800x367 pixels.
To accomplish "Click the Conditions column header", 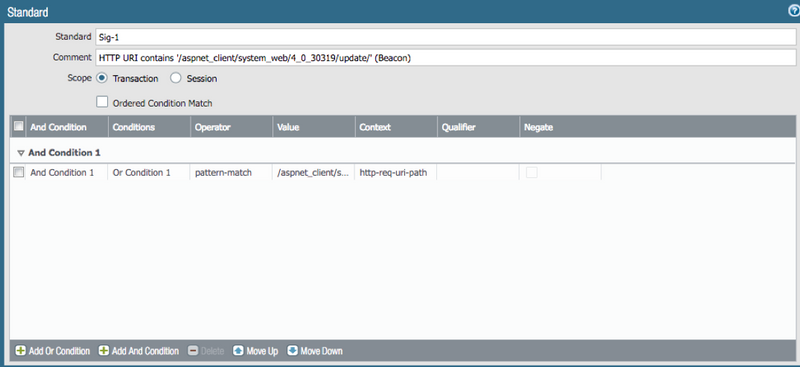I will pos(149,127).
